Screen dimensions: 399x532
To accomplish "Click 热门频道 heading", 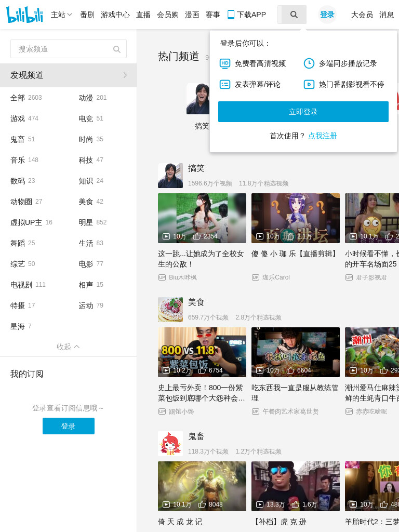I will (179, 56).
